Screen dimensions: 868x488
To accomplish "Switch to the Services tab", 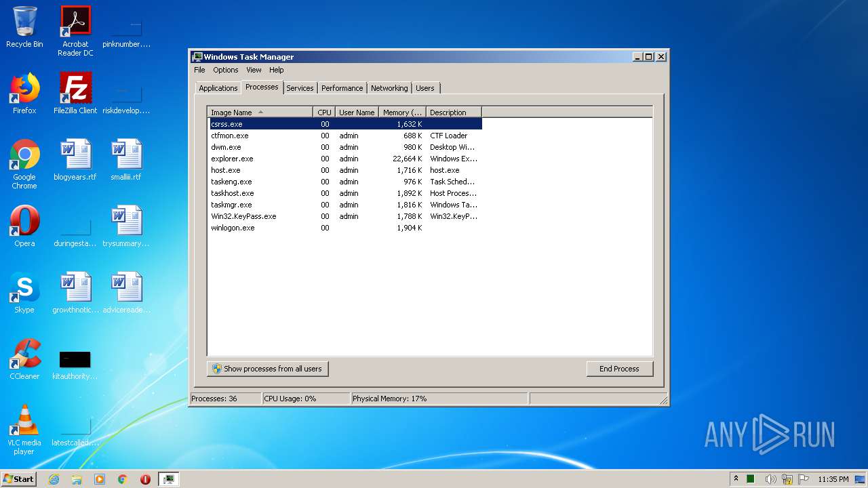I will tap(300, 88).
